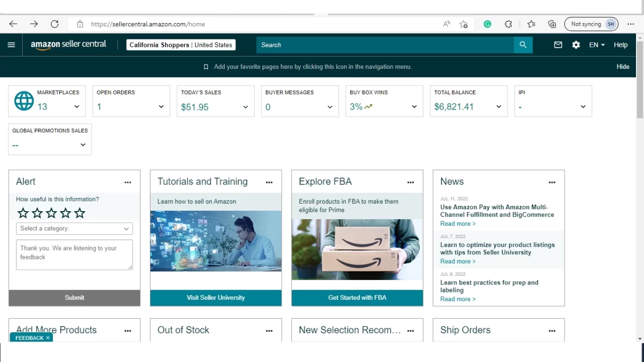Give a five-star rating in the Alert widget
This screenshot has height=362, width=644.
pos(79,213)
